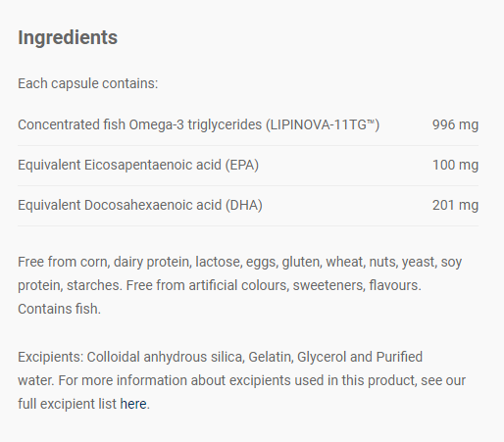Click the LIPINOVA-11TG trademark text
Viewport: 504px width, 442px height.
point(323,124)
